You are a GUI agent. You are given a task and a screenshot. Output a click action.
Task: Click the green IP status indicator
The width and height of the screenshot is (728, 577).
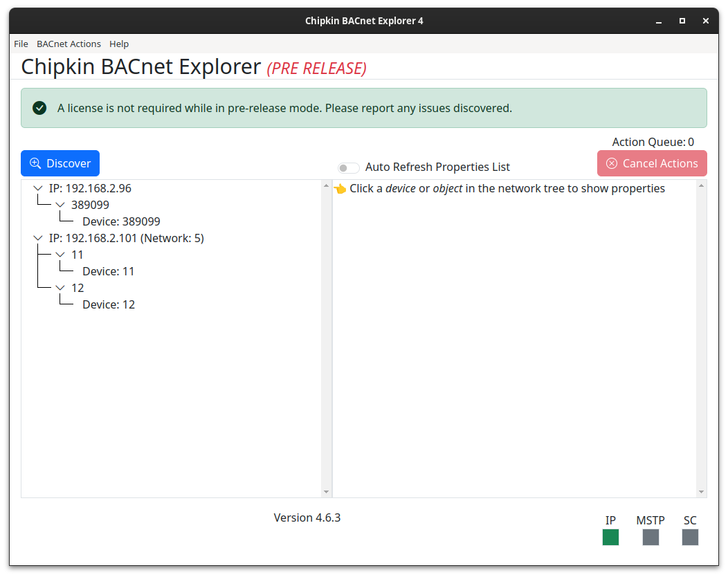610,537
